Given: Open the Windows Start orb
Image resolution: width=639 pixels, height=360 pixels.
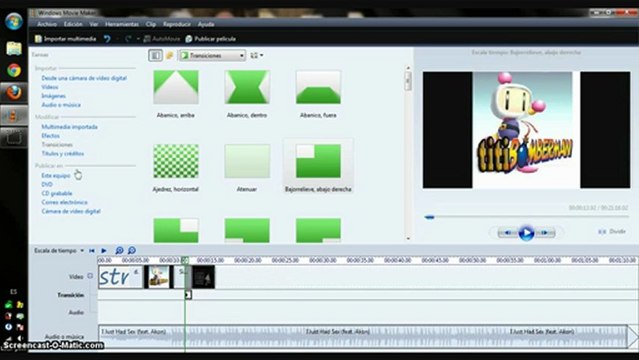Looking at the screenshot, I should [x=14, y=22].
